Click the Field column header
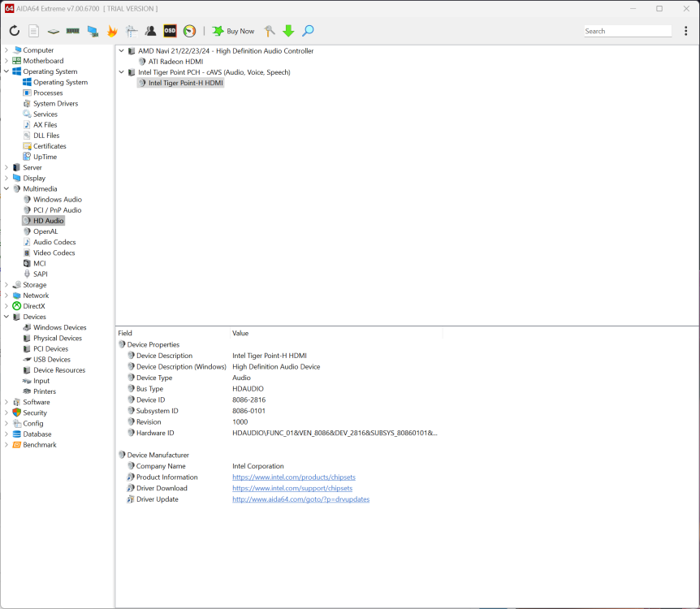This screenshot has height=609, width=700. pyautogui.click(x=173, y=334)
